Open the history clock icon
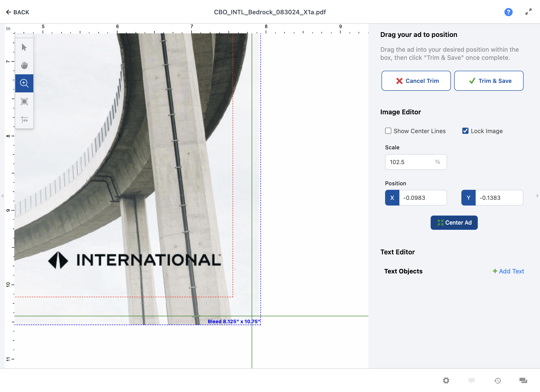The width and height of the screenshot is (540, 392). point(497,381)
